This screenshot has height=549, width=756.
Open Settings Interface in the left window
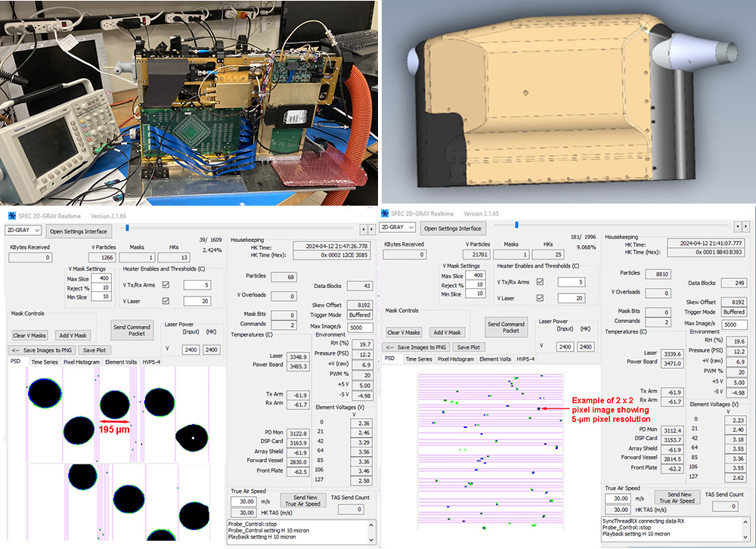[x=79, y=231]
